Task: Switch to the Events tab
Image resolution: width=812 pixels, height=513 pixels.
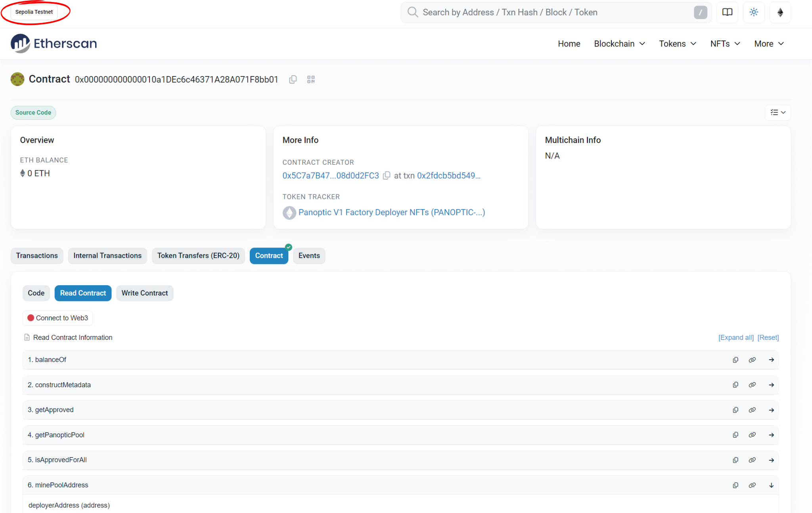Action: click(309, 256)
